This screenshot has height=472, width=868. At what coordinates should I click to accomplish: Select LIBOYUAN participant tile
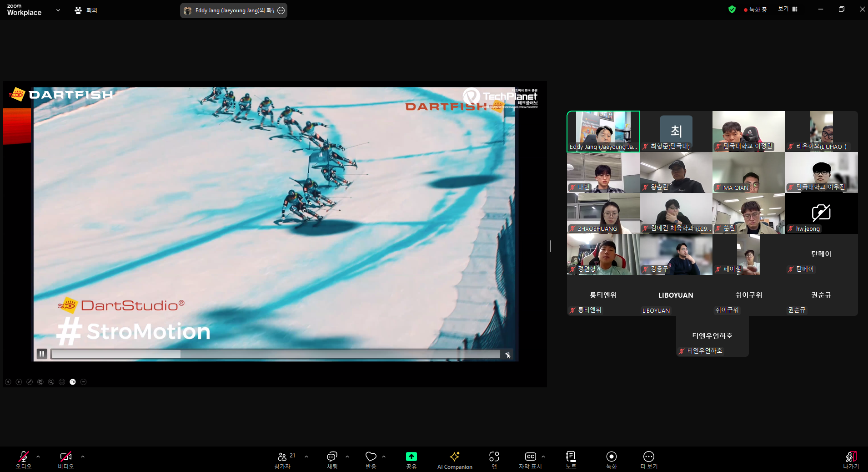click(x=676, y=295)
